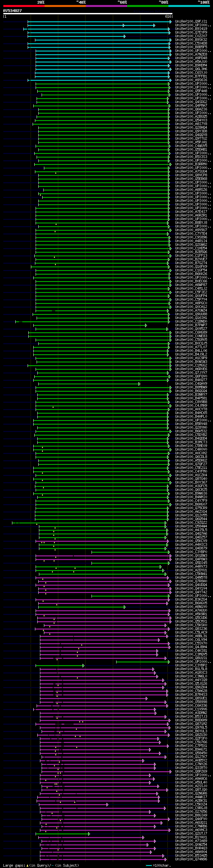Open hit UniRef100_C5X4D8
This screenshot has height=868, width=213.
(191, 44)
